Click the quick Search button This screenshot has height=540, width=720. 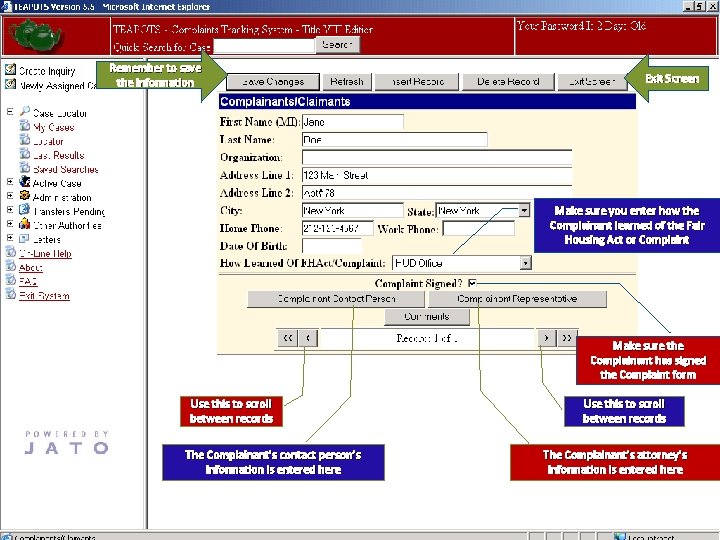[x=338, y=45]
